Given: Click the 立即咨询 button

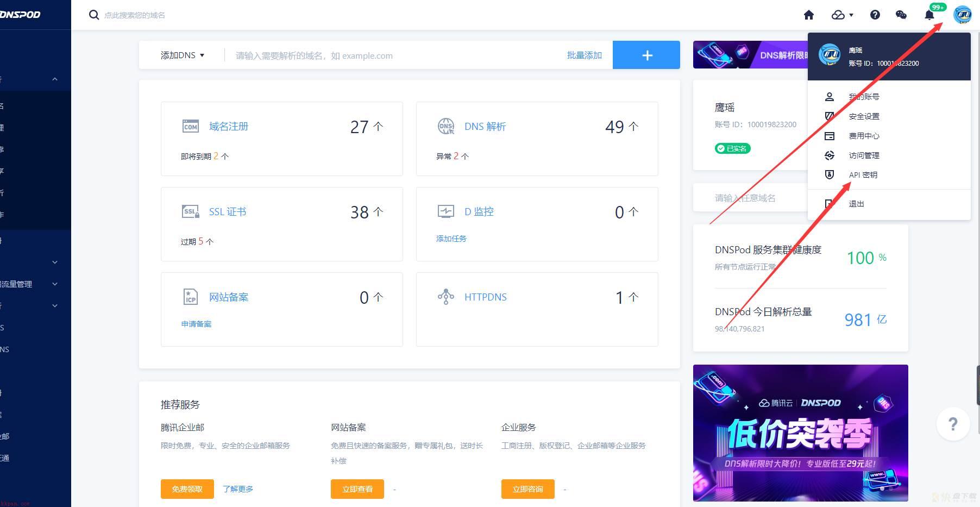Looking at the screenshot, I should pyautogui.click(x=528, y=489).
